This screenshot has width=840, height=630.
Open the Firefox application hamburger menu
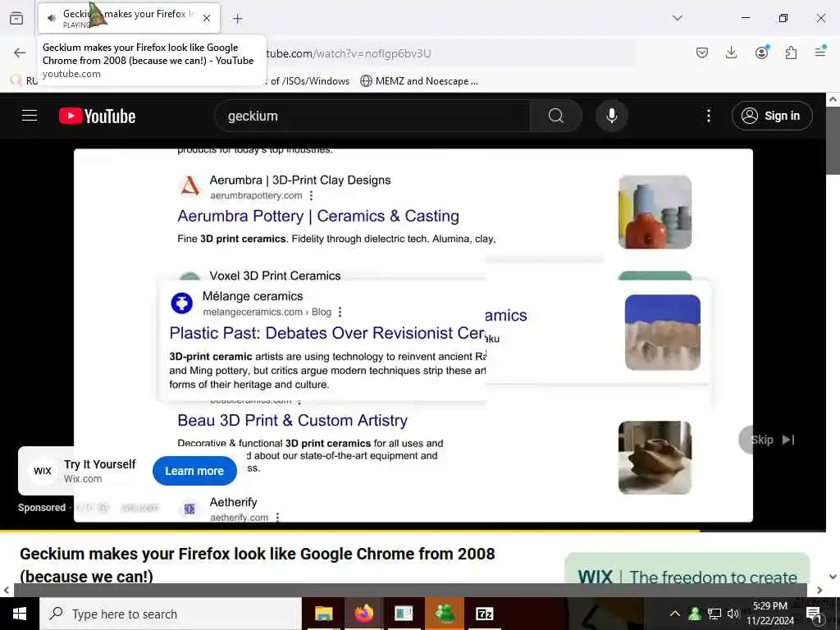[820, 52]
